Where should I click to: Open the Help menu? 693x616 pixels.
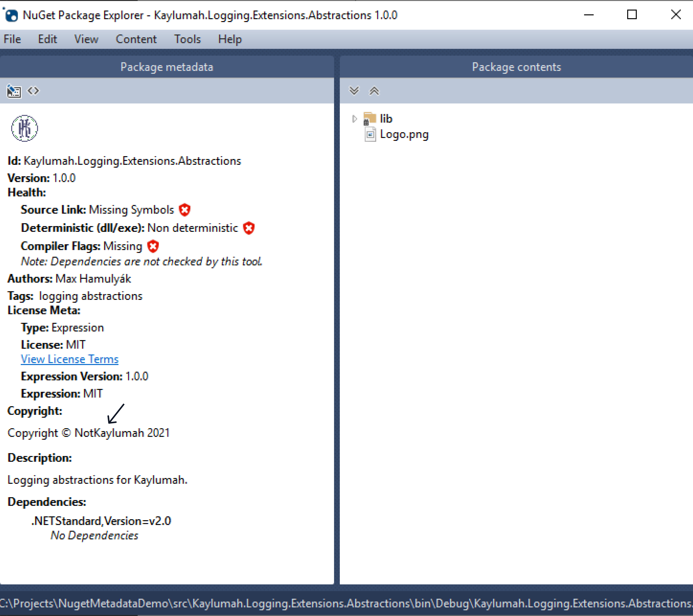pyautogui.click(x=230, y=39)
